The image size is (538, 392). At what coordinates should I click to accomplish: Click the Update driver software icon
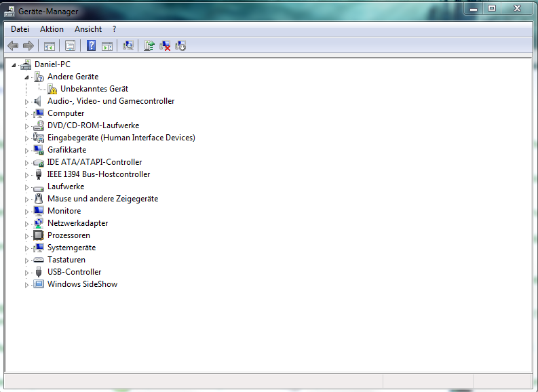pyautogui.click(x=149, y=45)
